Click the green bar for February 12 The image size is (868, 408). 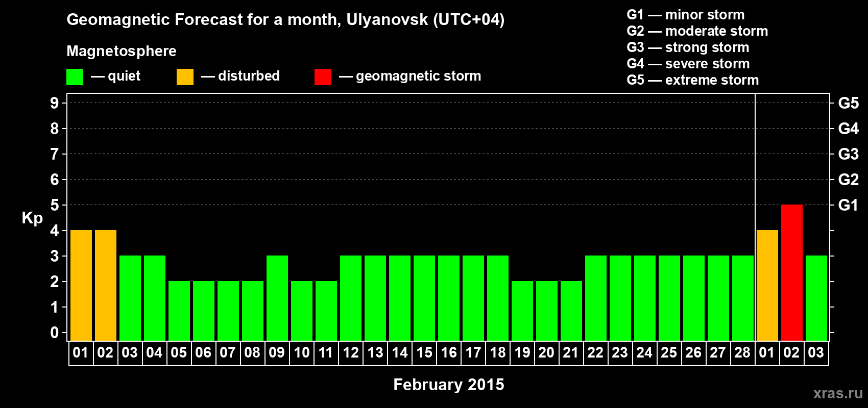click(351, 298)
